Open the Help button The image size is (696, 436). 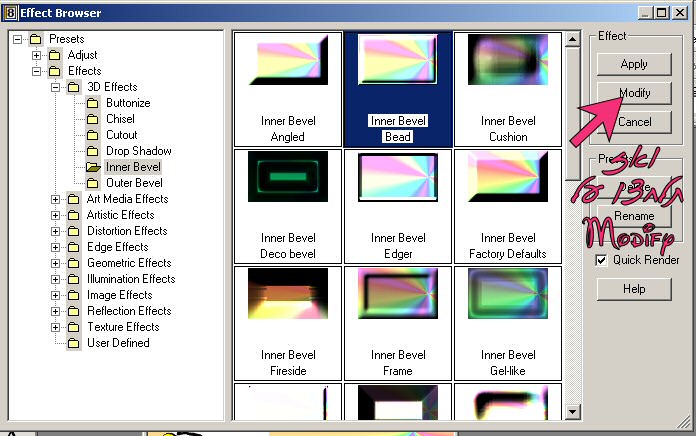click(634, 289)
